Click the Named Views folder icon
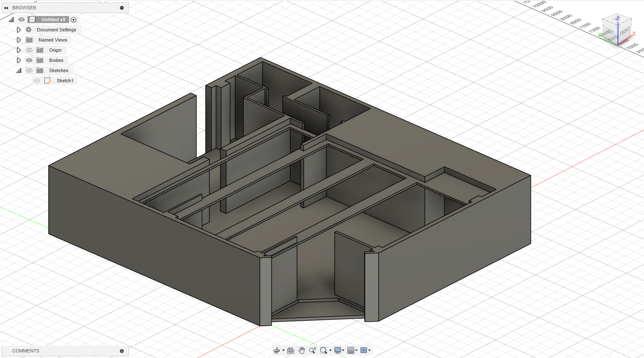This screenshot has width=644, height=358. pyautogui.click(x=29, y=40)
